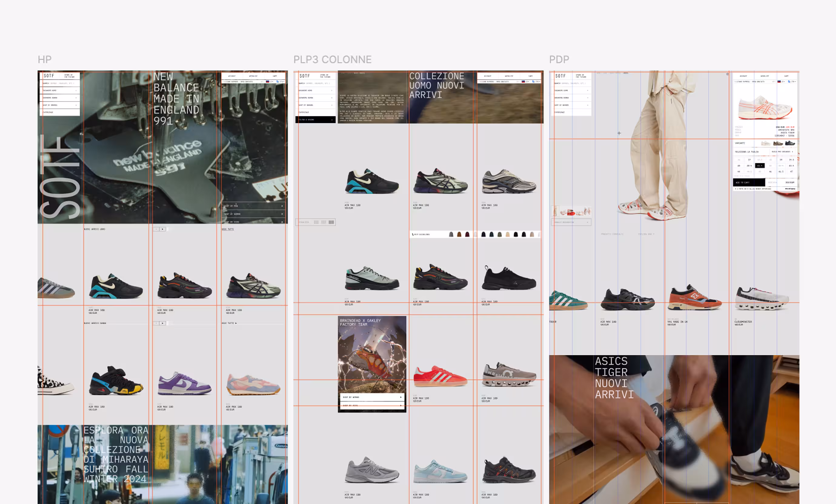
Task: Click the arrow on Shop By Man banner
Action: click(x=282, y=206)
